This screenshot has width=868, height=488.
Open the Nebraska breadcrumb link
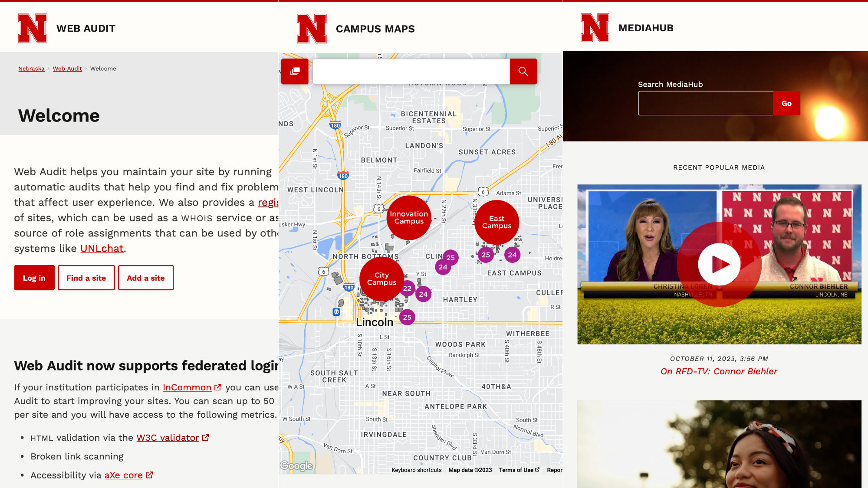(31, 69)
